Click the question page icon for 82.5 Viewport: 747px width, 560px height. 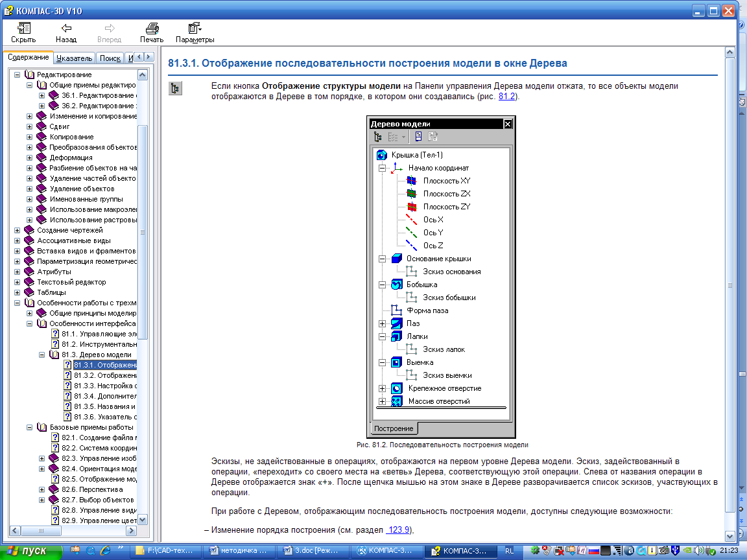pos(55,479)
